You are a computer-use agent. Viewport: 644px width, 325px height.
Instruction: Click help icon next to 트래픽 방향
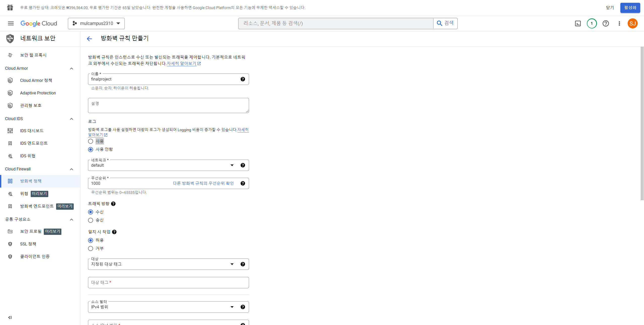point(113,204)
